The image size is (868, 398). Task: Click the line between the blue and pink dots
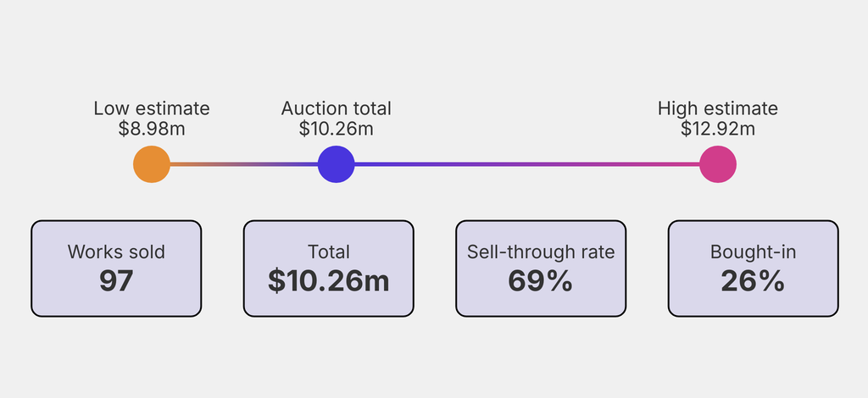526,164
